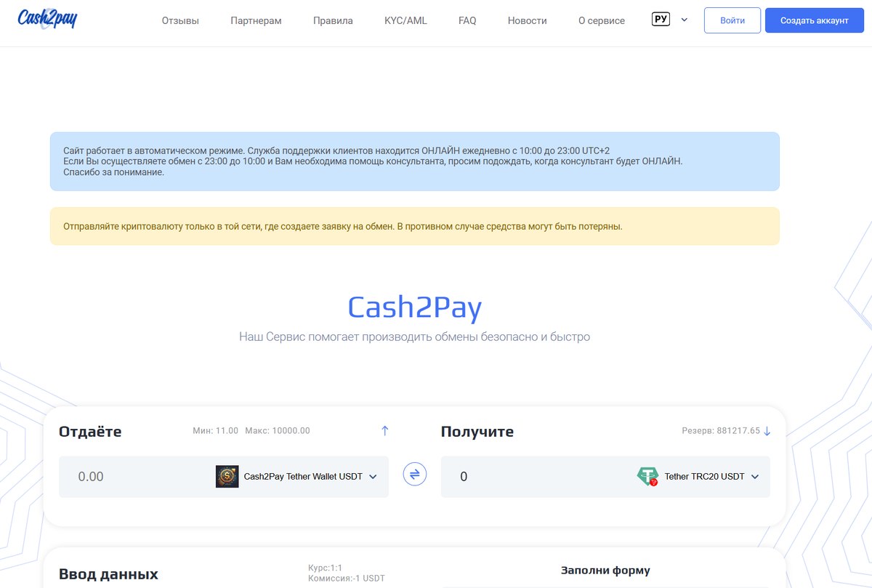Click the blue arrow above exchange direction panel
Screen dimensions: 872x588
tap(385, 430)
